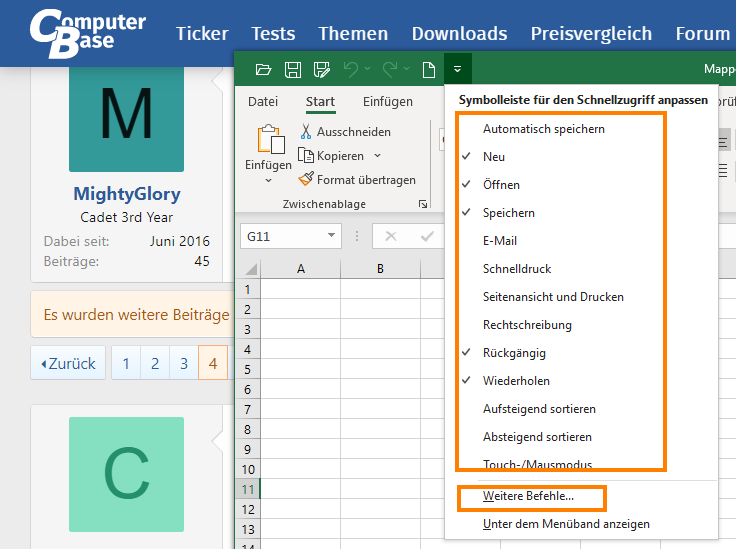This screenshot has height=549, width=736.
Task: Open the Zwischenablage dialog launcher icon
Action: click(x=423, y=204)
